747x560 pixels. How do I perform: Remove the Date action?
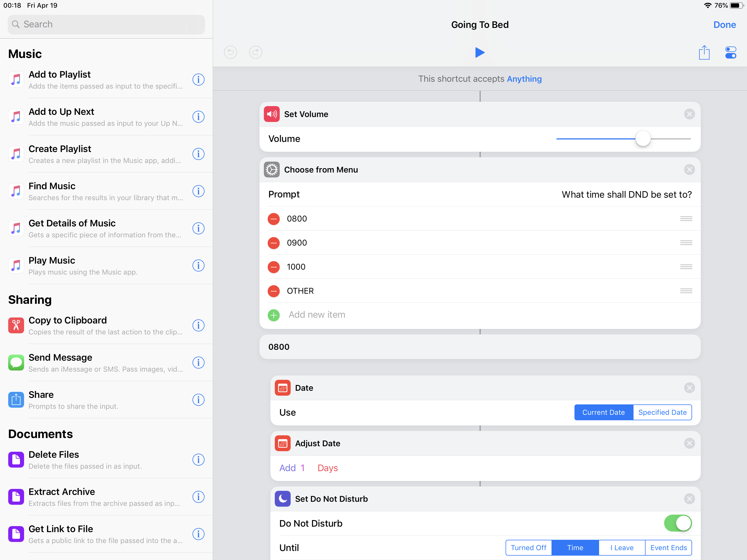coord(689,388)
